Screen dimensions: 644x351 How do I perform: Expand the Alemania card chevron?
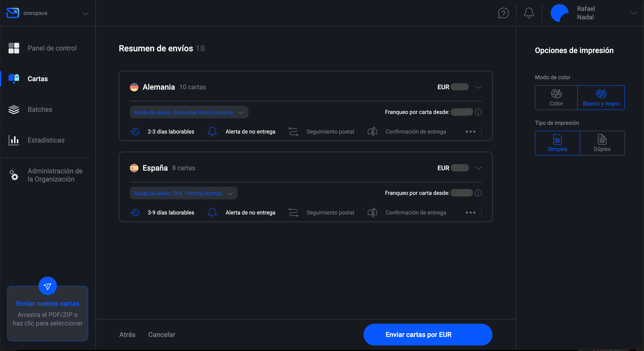pos(478,87)
